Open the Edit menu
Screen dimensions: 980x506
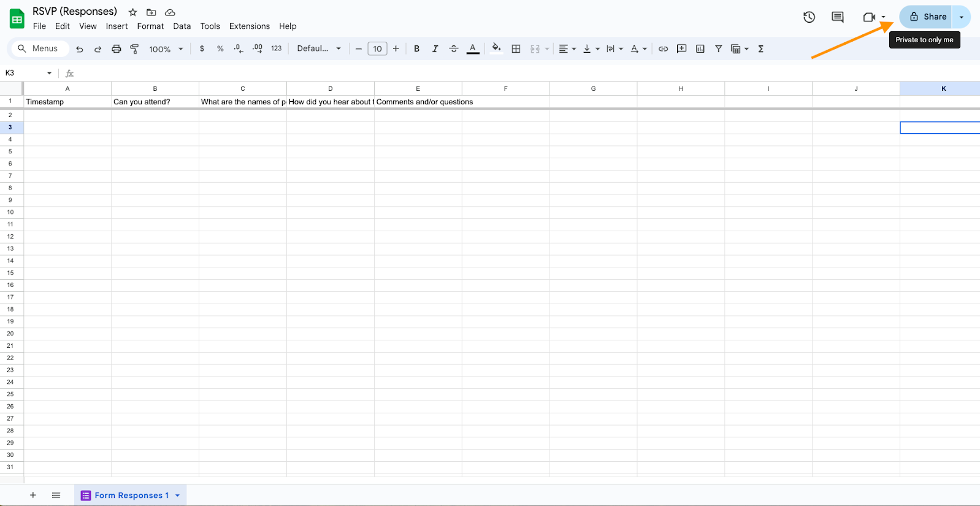63,26
